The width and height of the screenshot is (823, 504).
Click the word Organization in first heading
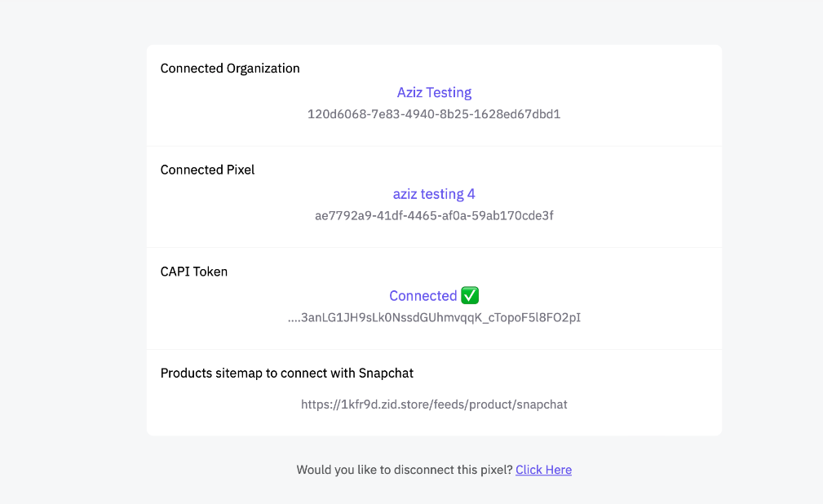click(x=263, y=69)
